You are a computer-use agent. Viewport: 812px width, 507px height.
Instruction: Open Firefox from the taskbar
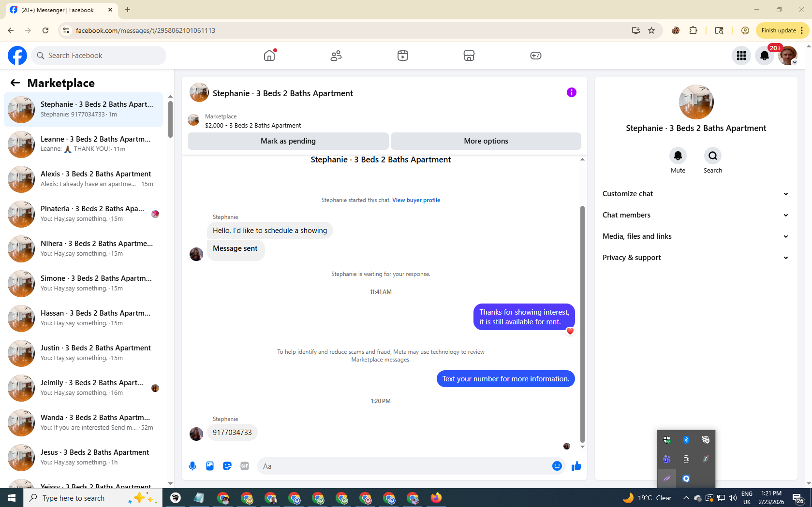click(436, 498)
